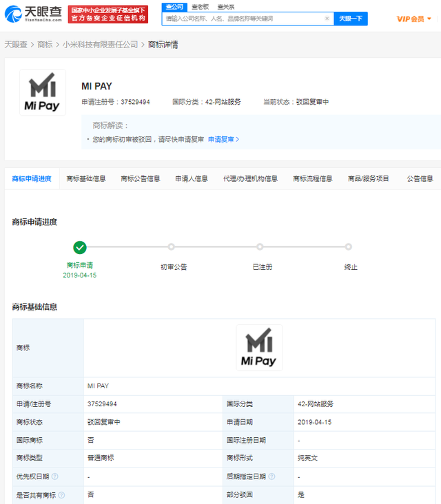
Task: Open the VIP会员 dropdown menu
Action: click(413, 19)
